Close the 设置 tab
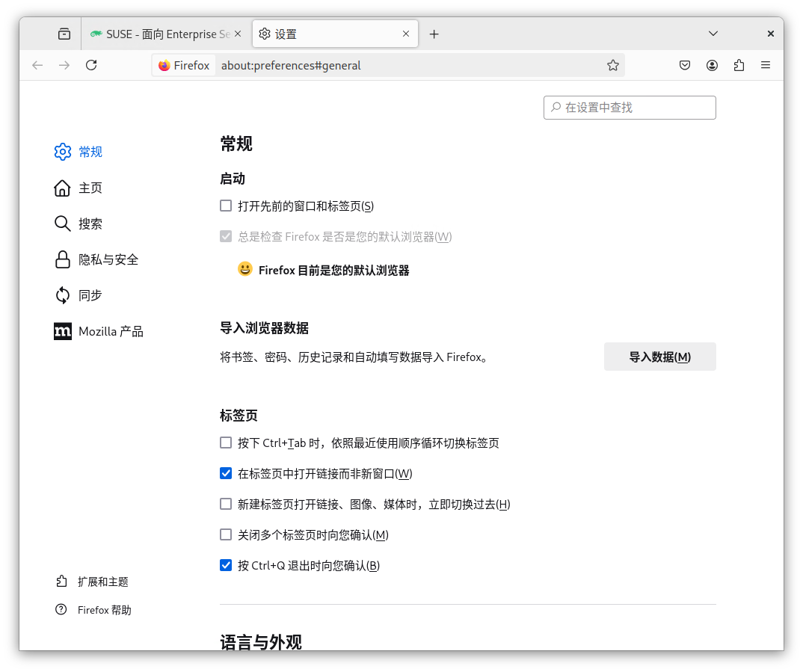803x672 pixels. click(x=405, y=34)
